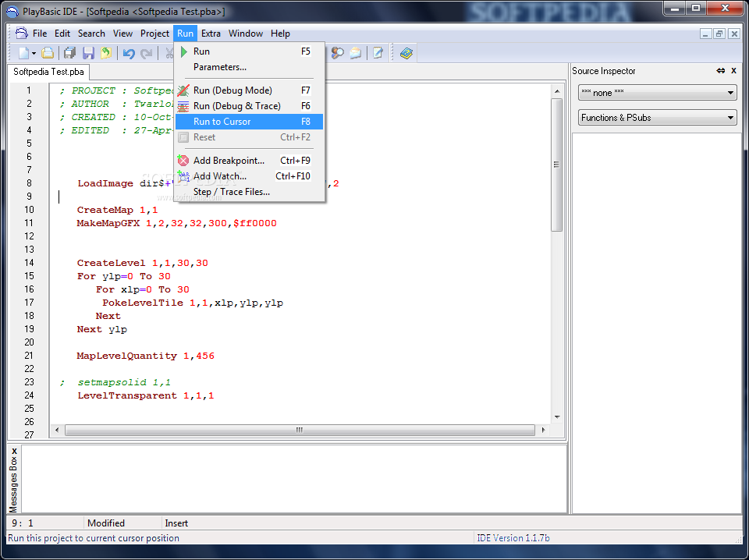Click the Cut scissors icon
Image resolution: width=749 pixels, height=560 pixels.
169,53
